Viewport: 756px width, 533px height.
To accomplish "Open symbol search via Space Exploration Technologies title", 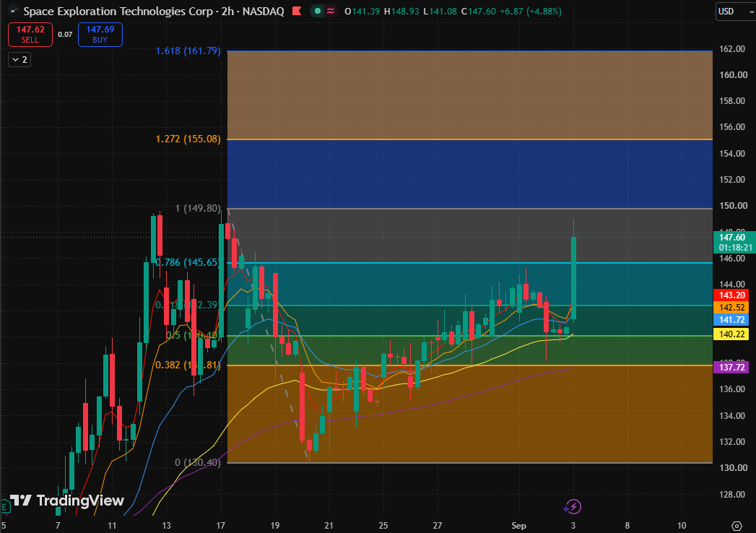I will pos(153,11).
